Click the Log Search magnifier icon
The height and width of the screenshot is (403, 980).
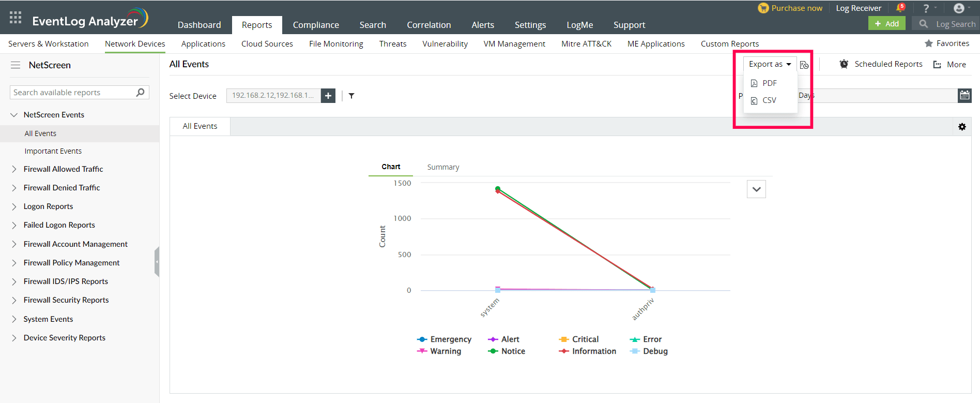(x=923, y=24)
